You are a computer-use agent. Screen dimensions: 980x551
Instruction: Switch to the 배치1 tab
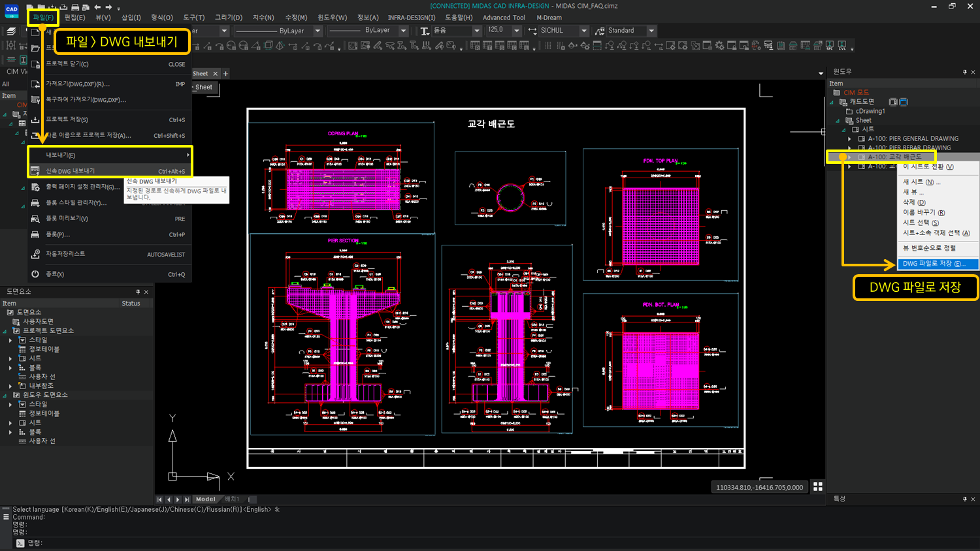(x=233, y=499)
